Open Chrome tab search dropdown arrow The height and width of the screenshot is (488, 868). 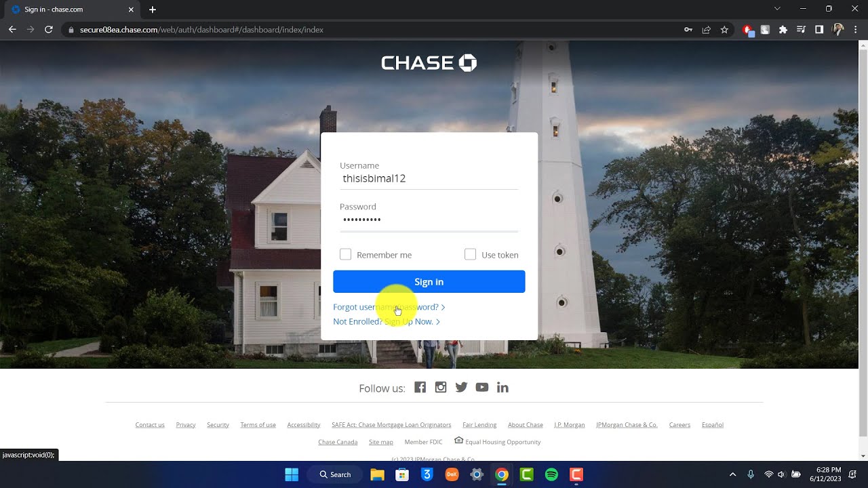[777, 9]
